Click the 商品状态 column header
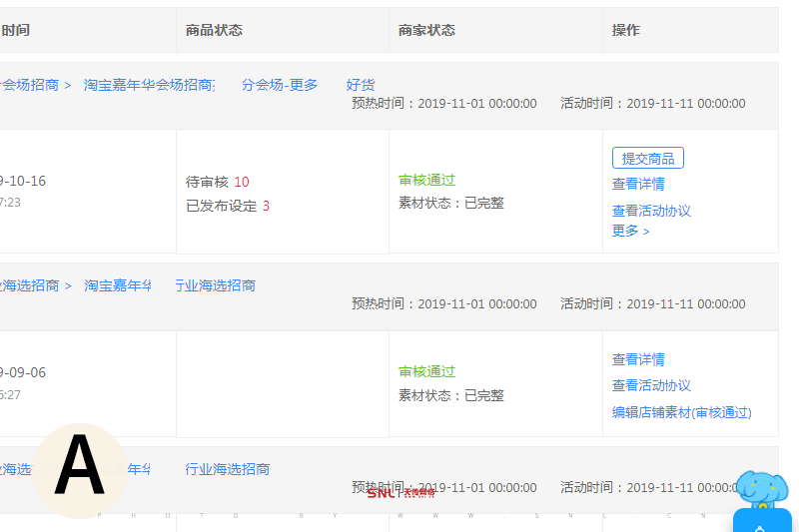The width and height of the screenshot is (799, 532). 214,30
